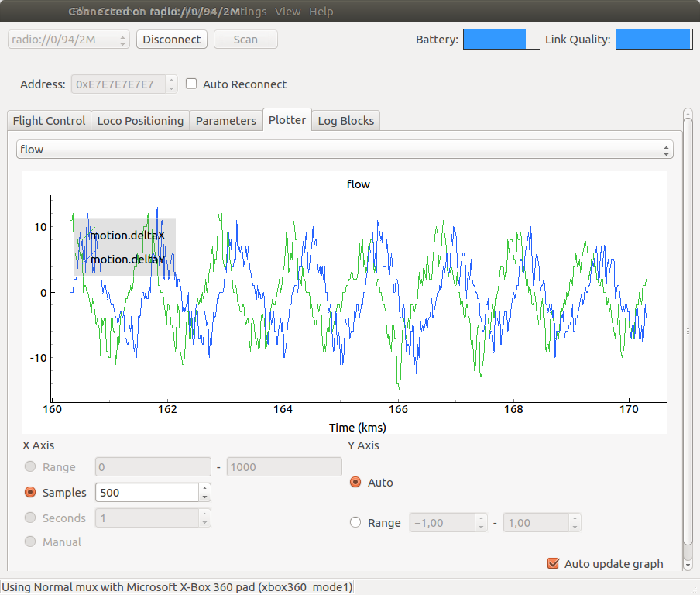Viewport: 700px width, 595px height.
Task: Expand the flow log config dropdown
Action: click(x=345, y=150)
